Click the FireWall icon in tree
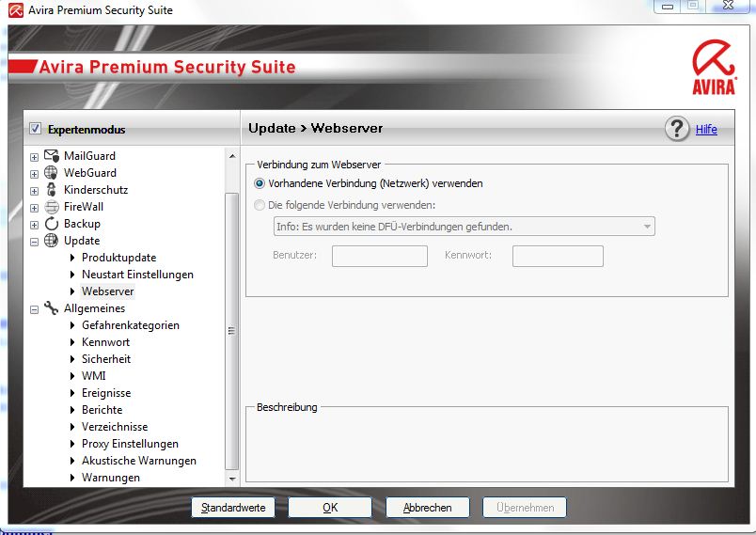The height and width of the screenshot is (535, 756). pos(52,207)
